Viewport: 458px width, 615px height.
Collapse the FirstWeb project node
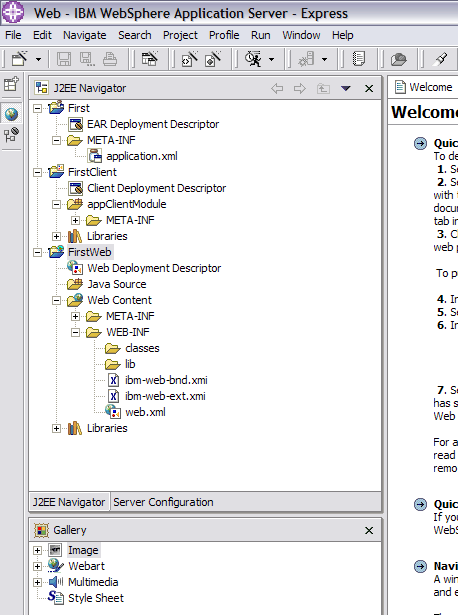click(x=37, y=252)
